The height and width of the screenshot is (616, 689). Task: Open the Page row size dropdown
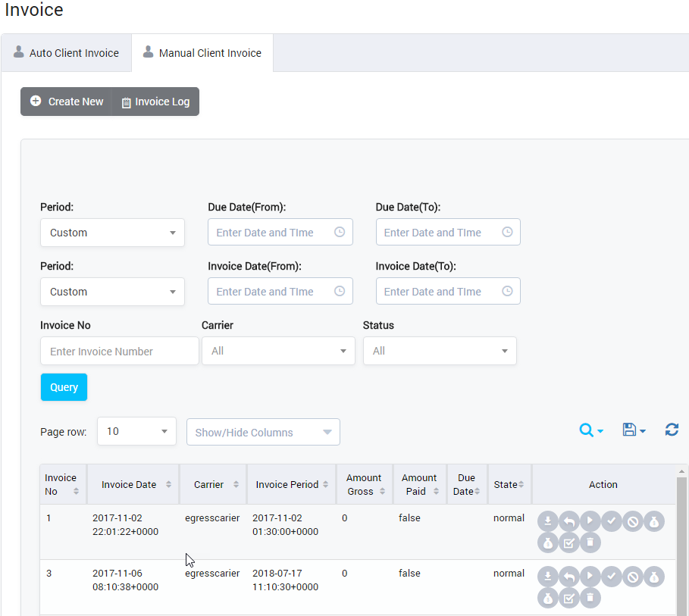click(x=136, y=430)
